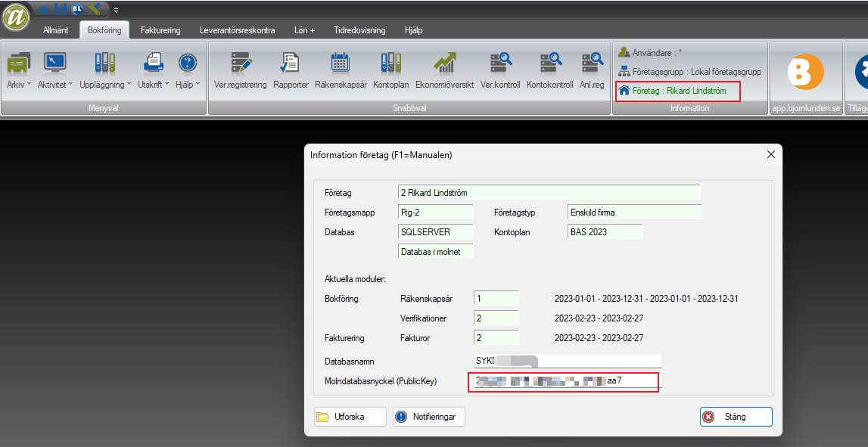Select the Bokföring ribbon tab
This screenshot has height=447, width=868.
[x=104, y=30]
